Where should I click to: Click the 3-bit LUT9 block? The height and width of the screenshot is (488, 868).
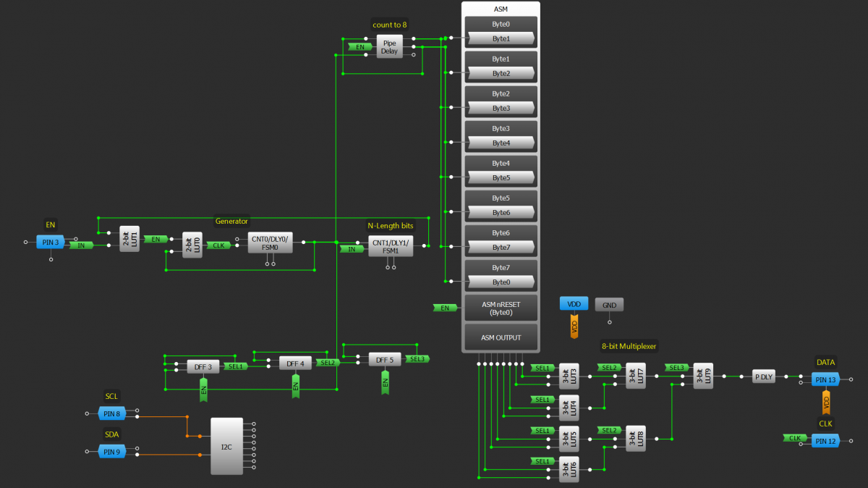703,376
